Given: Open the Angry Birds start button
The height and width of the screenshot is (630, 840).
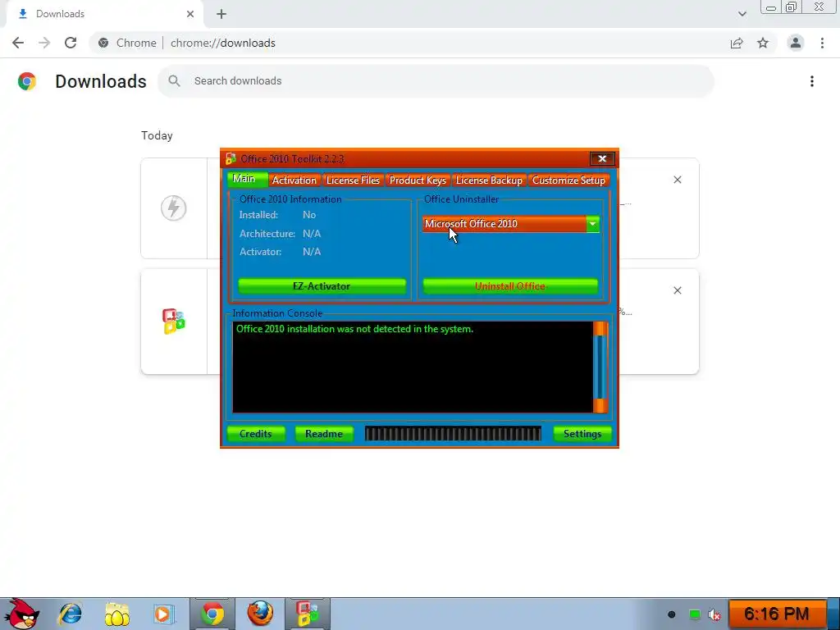Looking at the screenshot, I should (21, 614).
